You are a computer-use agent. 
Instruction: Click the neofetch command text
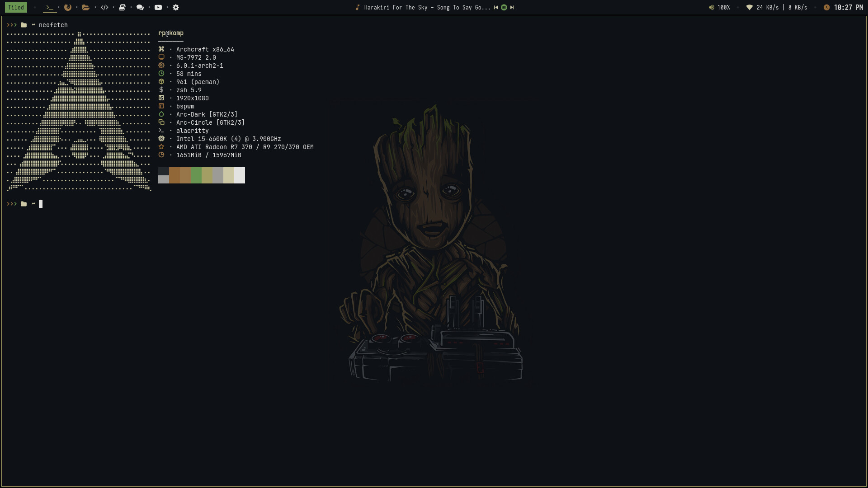pos(53,25)
